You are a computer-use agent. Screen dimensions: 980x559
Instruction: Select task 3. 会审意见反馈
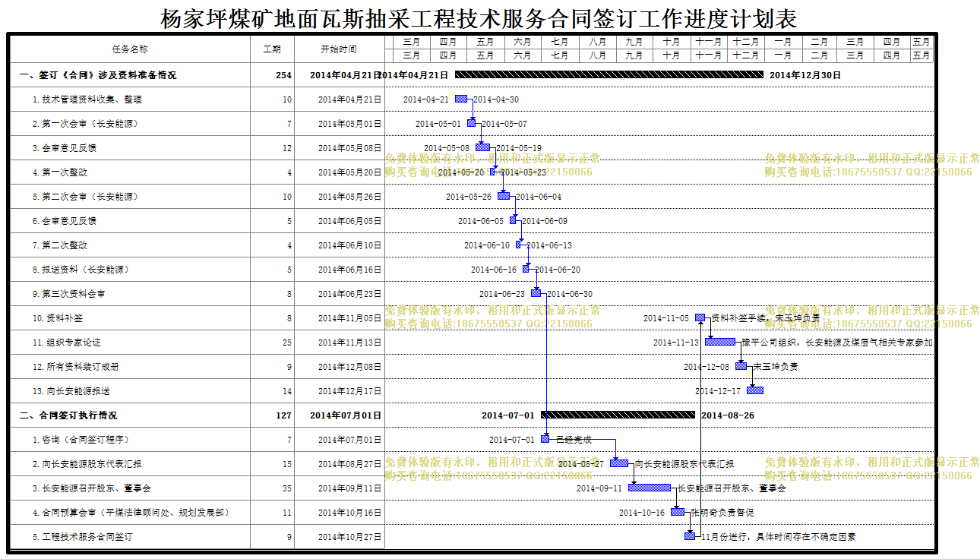[x=65, y=148]
